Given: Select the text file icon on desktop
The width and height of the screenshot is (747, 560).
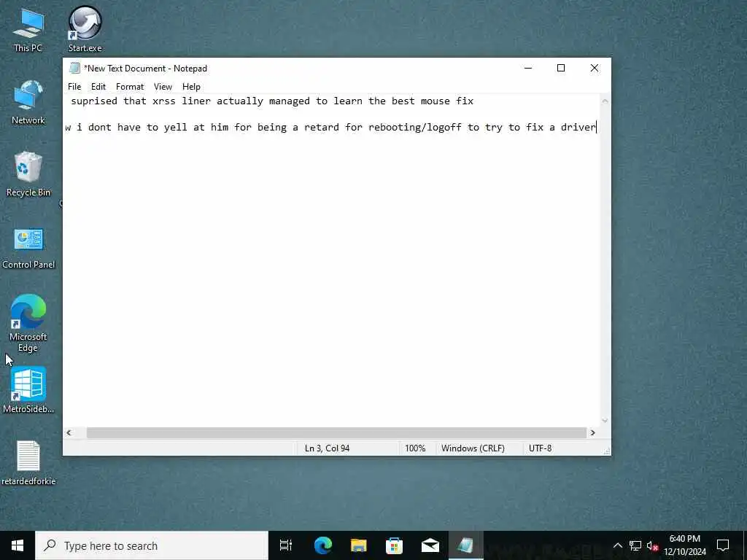Looking at the screenshot, I should [28, 463].
